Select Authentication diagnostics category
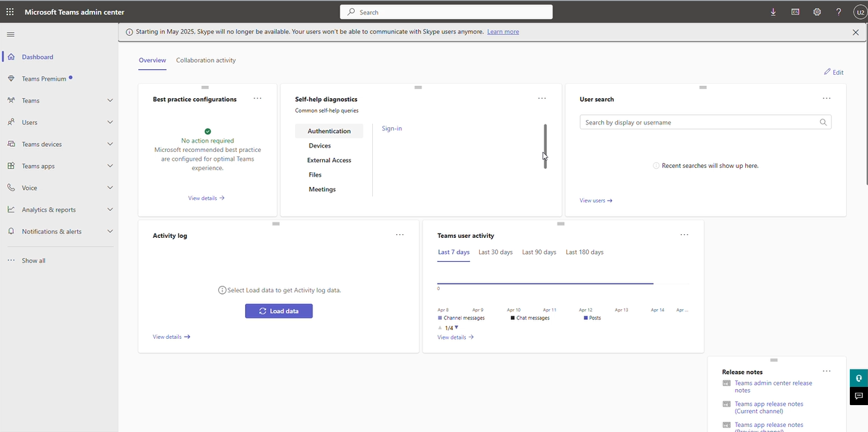The height and width of the screenshot is (432, 868). 329,131
